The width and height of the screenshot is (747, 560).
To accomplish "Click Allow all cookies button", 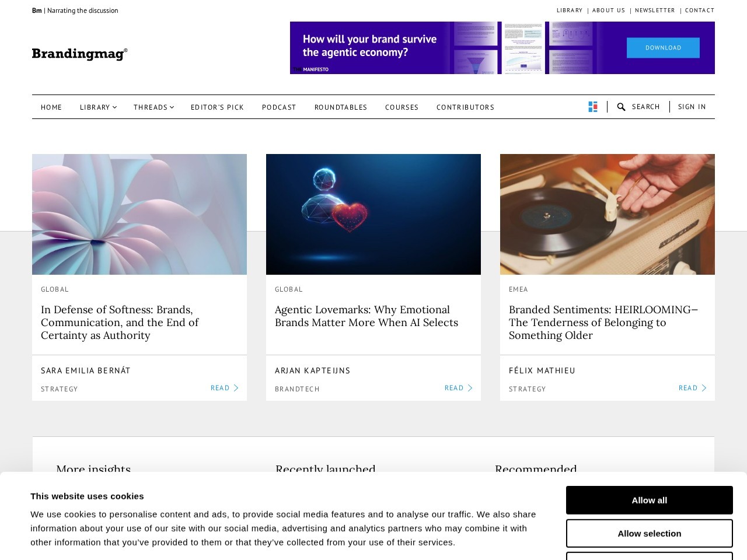I will click(650, 500).
